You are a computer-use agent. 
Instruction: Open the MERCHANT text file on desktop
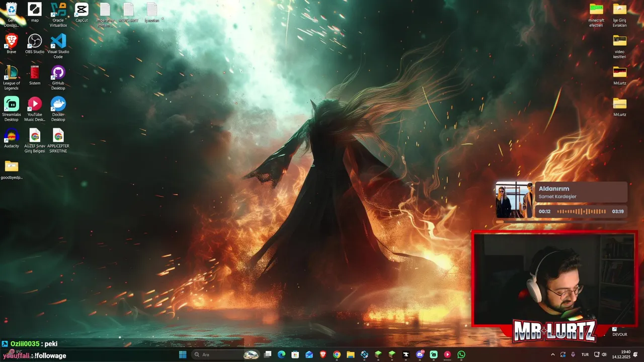click(x=128, y=13)
